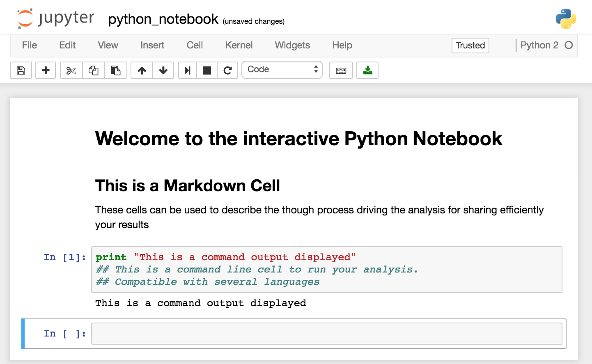Restart the kernel with circular arrow icon
Image resolution: width=592 pixels, height=364 pixels.
coord(228,70)
